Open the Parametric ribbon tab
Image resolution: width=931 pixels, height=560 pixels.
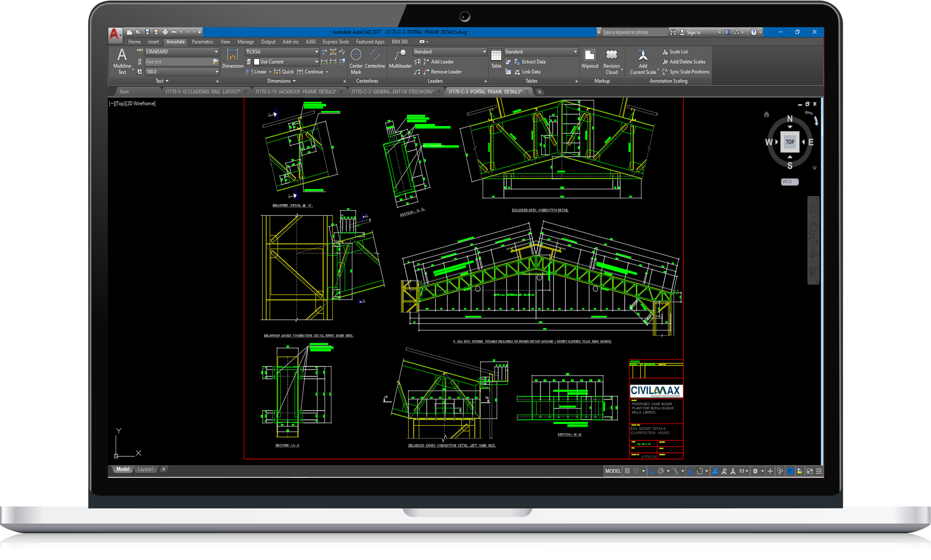tap(202, 42)
